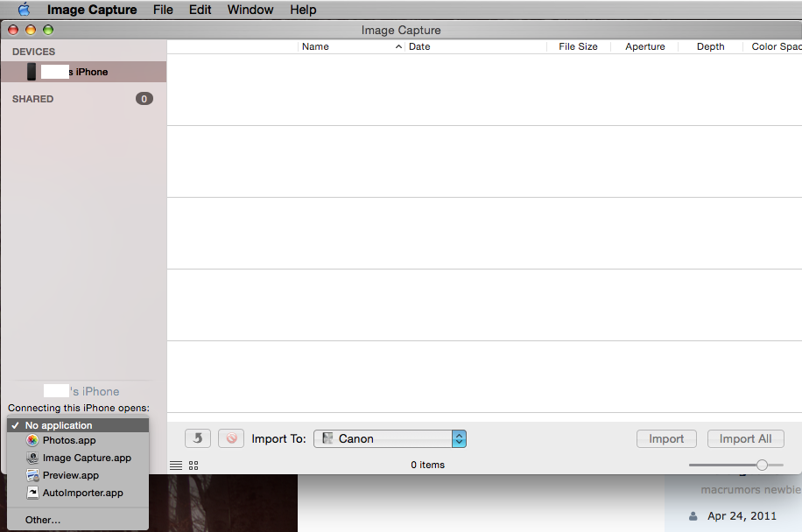Sort by the Date column
802x532 pixels.
(x=475, y=46)
